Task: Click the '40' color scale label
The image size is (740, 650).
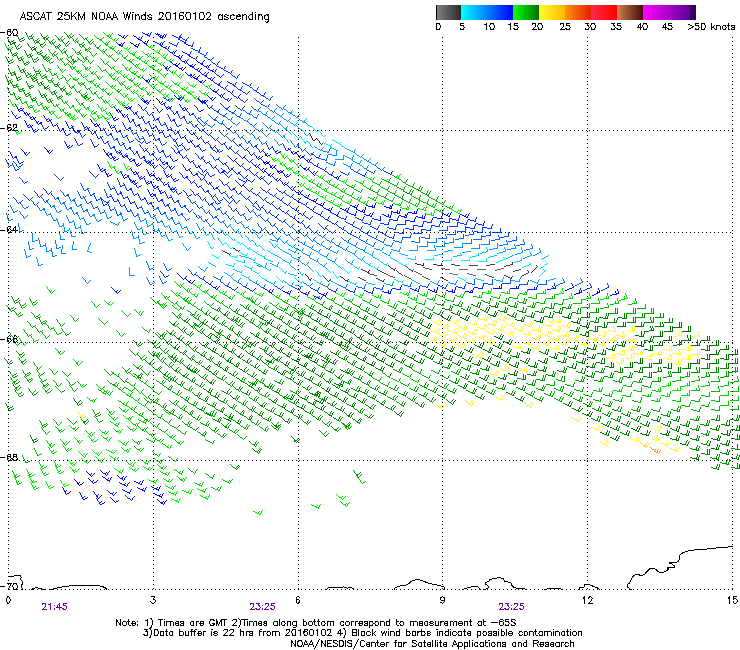Action: point(642,27)
